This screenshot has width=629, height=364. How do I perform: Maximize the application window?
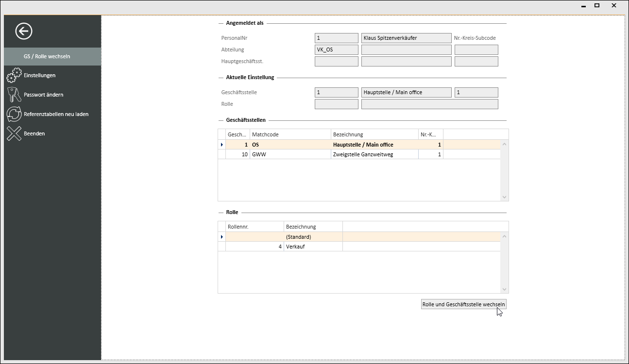597,6
